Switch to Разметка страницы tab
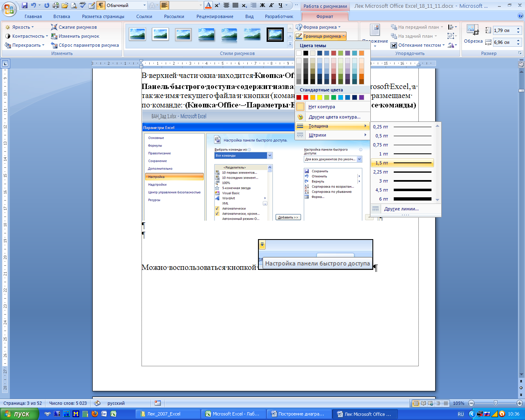 point(103,16)
